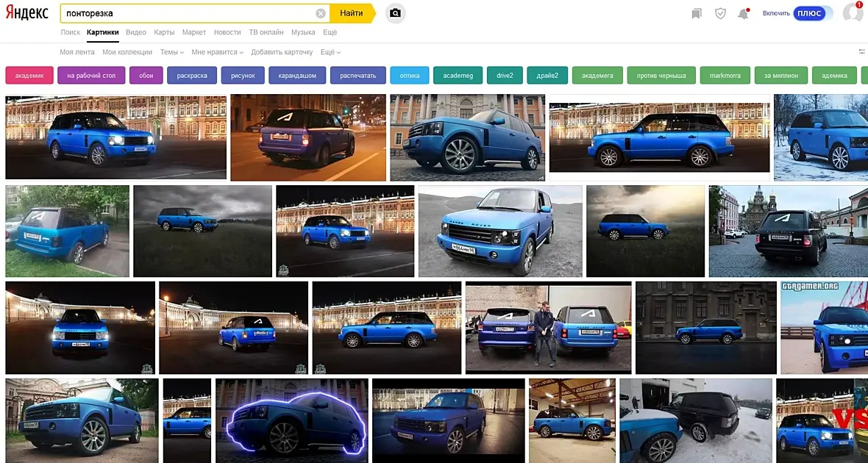This screenshot has width=868, height=463.
Task: Switch to the Поиск tab
Action: 71,32
